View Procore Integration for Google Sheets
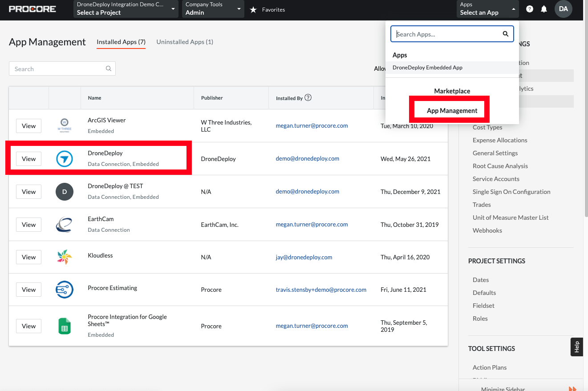The width and height of the screenshot is (588, 391). [x=29, y=326]
